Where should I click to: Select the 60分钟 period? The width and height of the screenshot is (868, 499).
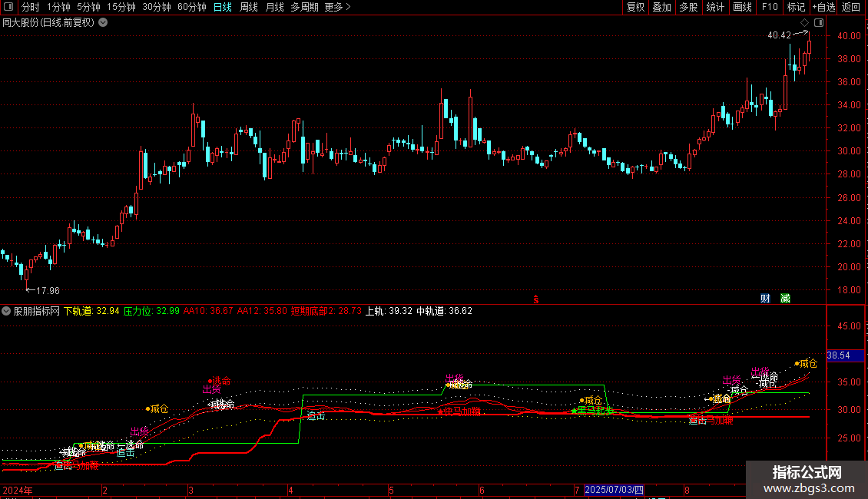(192, 7)
